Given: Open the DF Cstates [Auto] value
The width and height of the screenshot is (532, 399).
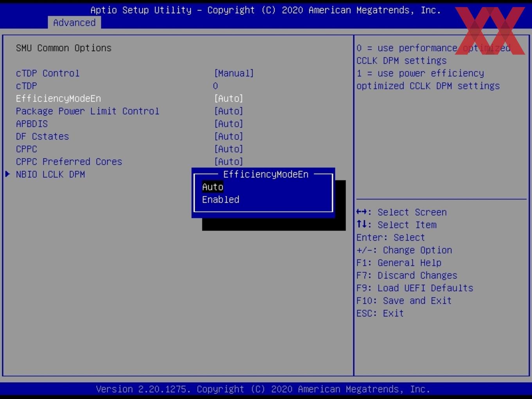Looking at the screenshot, I should coord(228,137).
